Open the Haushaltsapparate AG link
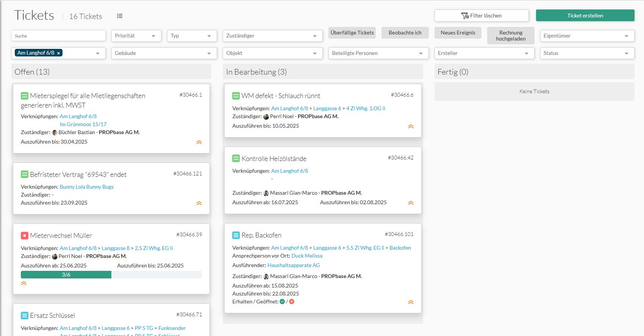 click(x=294, y=265)
